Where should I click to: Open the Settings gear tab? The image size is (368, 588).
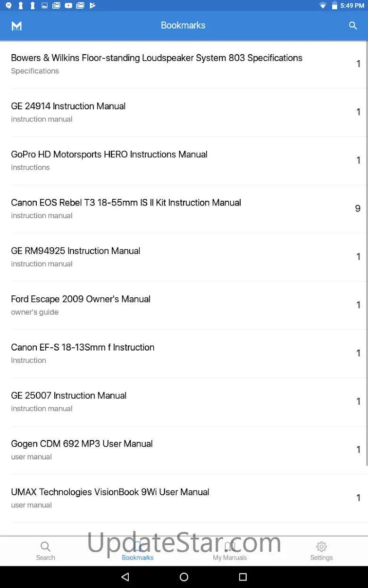click(321, 550)
